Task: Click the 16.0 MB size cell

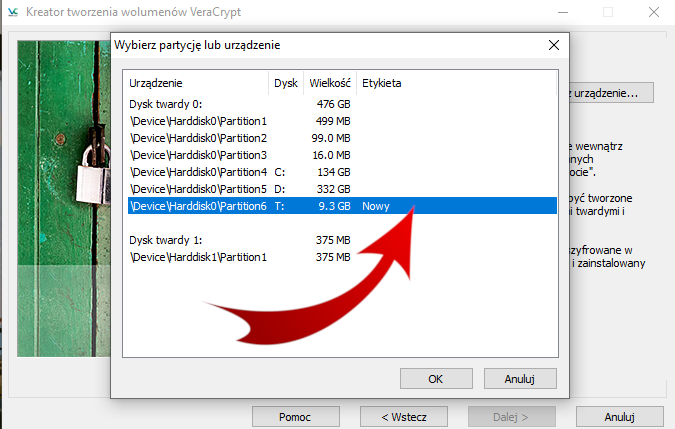Action: pos(331,155)
